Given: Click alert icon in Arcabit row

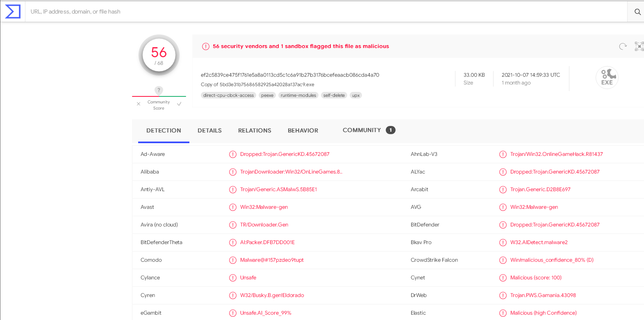Looking at the screenshot, I should (x=503, y=190).
